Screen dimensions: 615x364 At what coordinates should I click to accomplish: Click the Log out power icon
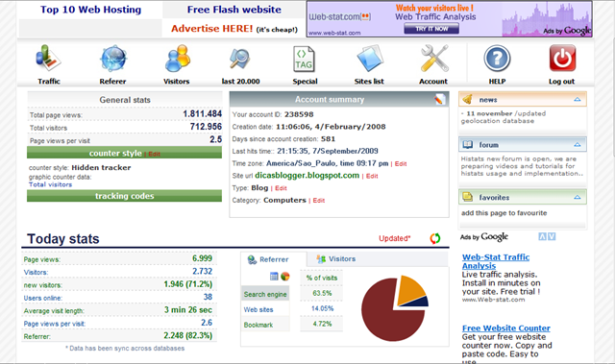pyautogui.click(x=562, y=58)
